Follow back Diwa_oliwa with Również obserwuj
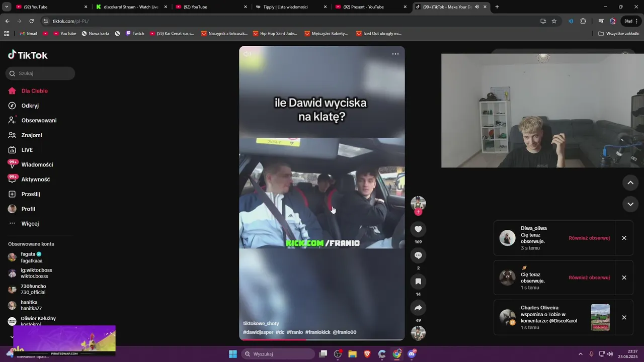The image size is (644, 362). pyautogui.click(x=589, y=238)
